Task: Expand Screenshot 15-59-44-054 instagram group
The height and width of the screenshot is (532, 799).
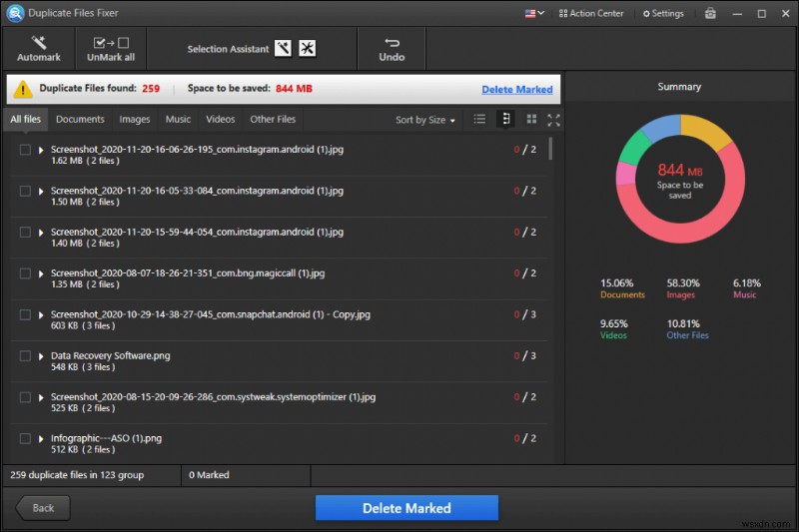Action: 41,233
